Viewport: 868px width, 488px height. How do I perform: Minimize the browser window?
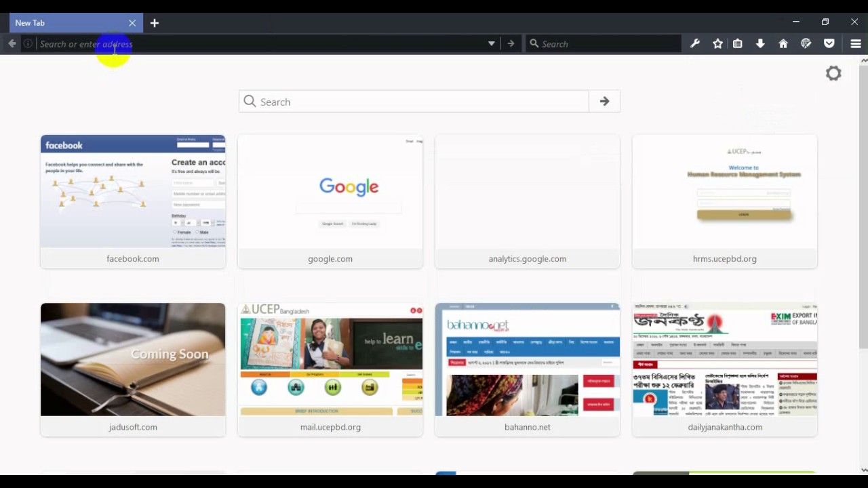coord(796,22)
